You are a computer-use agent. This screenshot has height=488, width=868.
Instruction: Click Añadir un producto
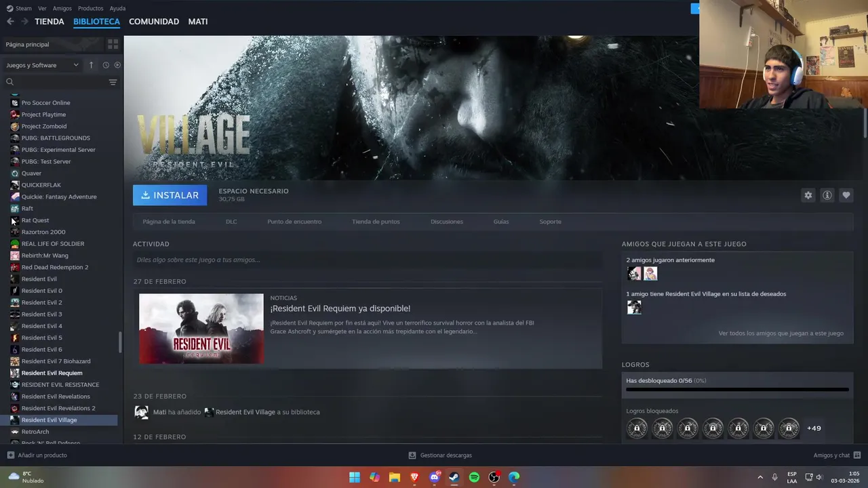(x=42, y=455)
